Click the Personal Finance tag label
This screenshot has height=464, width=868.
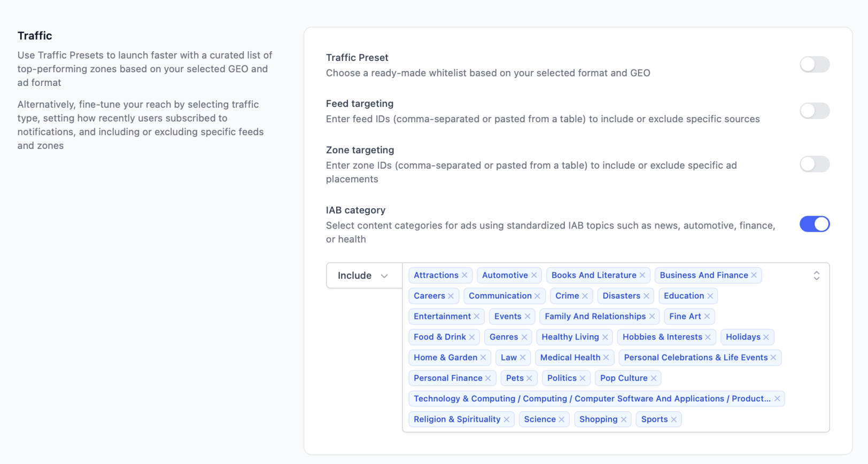click(x=448, y=378)
